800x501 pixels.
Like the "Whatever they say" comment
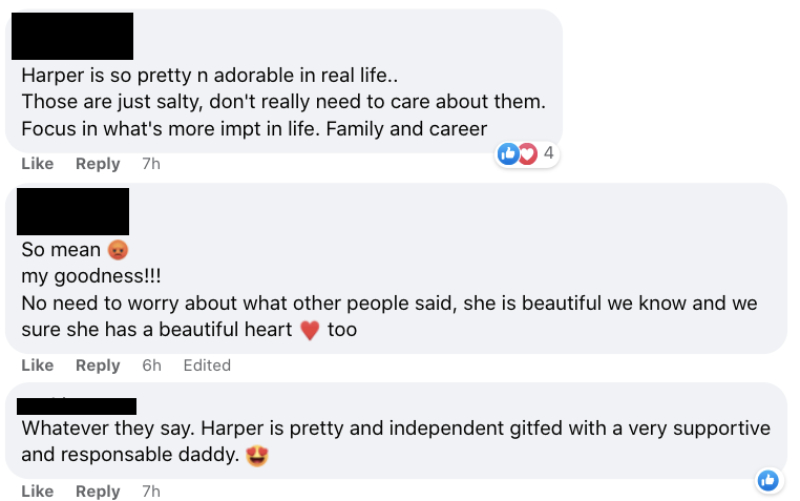click(x=37, y=491)
